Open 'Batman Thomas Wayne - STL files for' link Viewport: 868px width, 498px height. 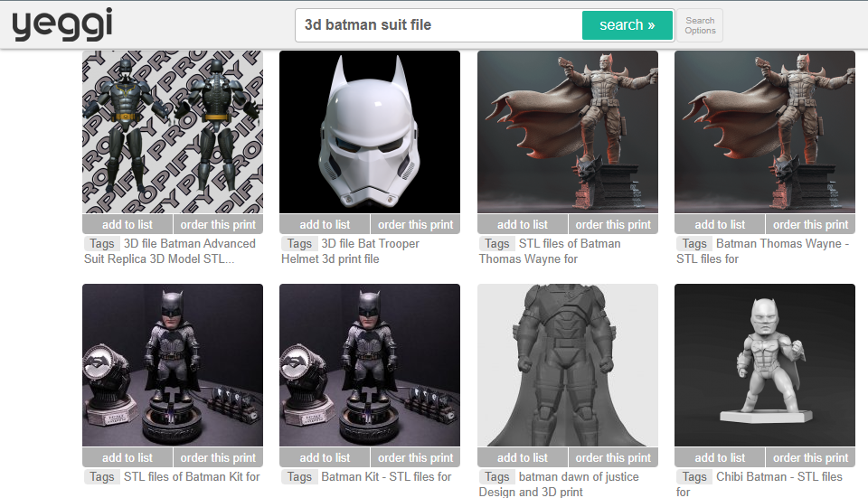pos(763,251)
